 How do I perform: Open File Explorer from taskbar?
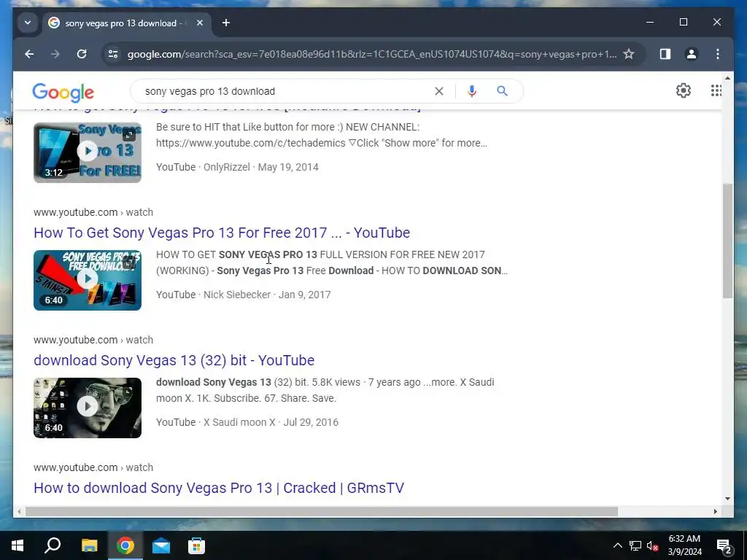point(89,545)
